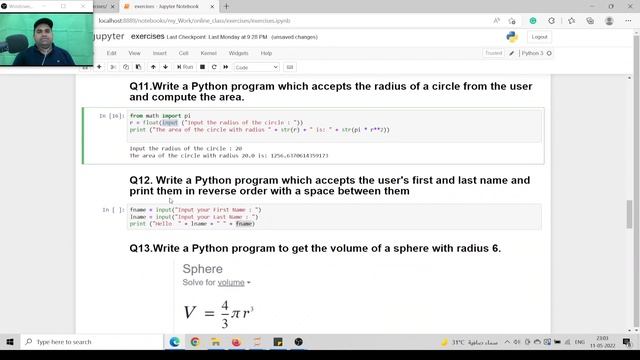Image resolution: width=640 pixels, height=360 pixels.
Task: Move selected cell down
Action: [x=165, y=67]
